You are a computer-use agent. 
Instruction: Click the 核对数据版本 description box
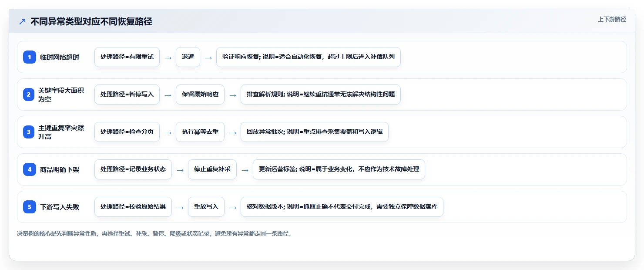coord(342,207)
